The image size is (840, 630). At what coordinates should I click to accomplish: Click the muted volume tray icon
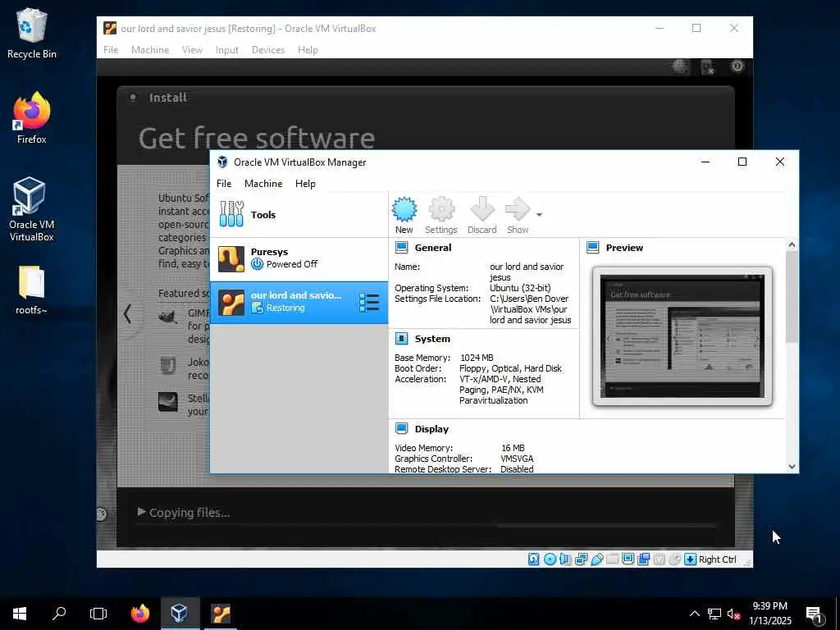[733, 614]
